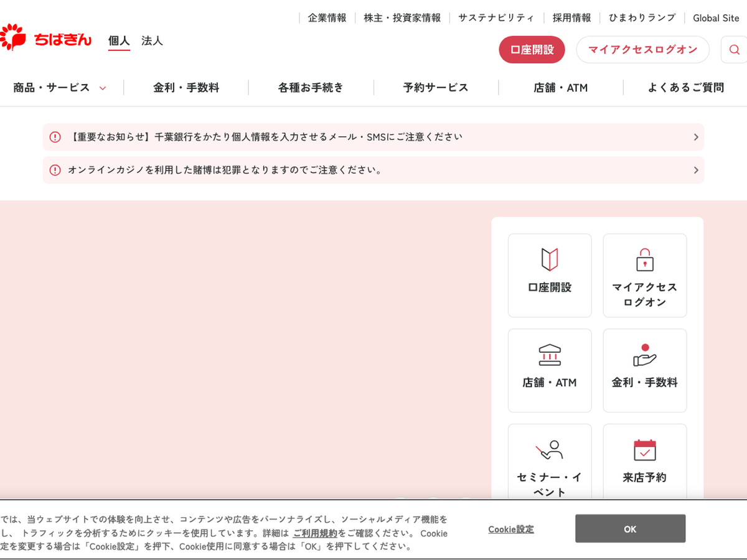Image resolution: width=747 pixels, height=560 pixels.
Task: Accept cookies with the OK button
Action: [630, 529]
